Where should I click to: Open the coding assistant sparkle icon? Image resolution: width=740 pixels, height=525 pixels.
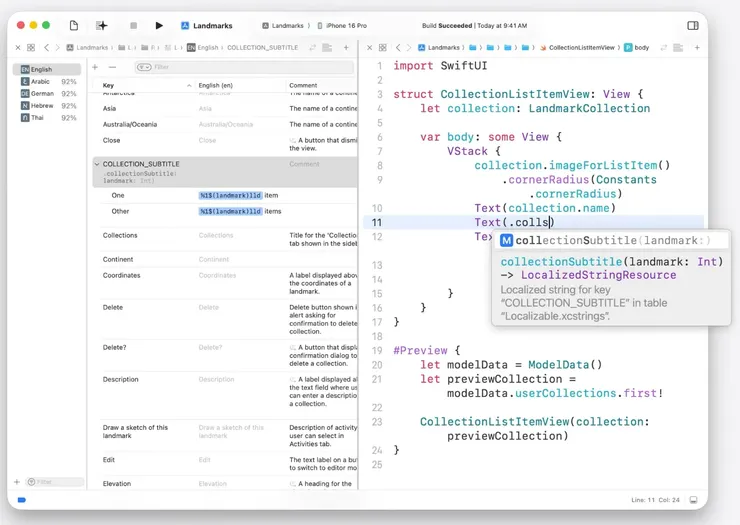coord(101,25)
